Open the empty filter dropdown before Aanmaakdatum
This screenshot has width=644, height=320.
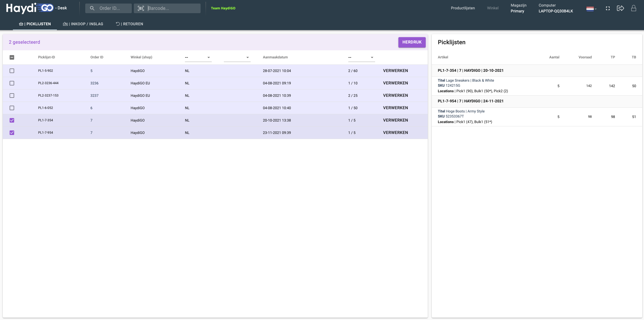coord(237,57)
